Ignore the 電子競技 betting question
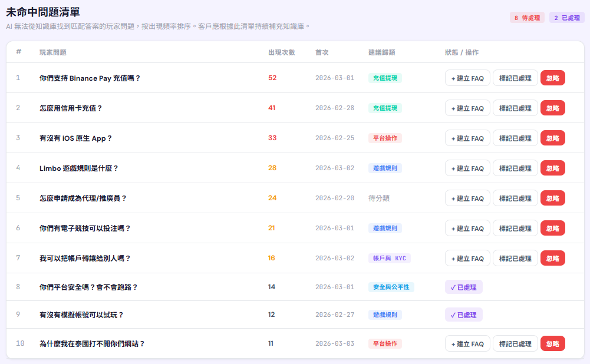This screenshot has width=590, height=364. tap(552, 228)
